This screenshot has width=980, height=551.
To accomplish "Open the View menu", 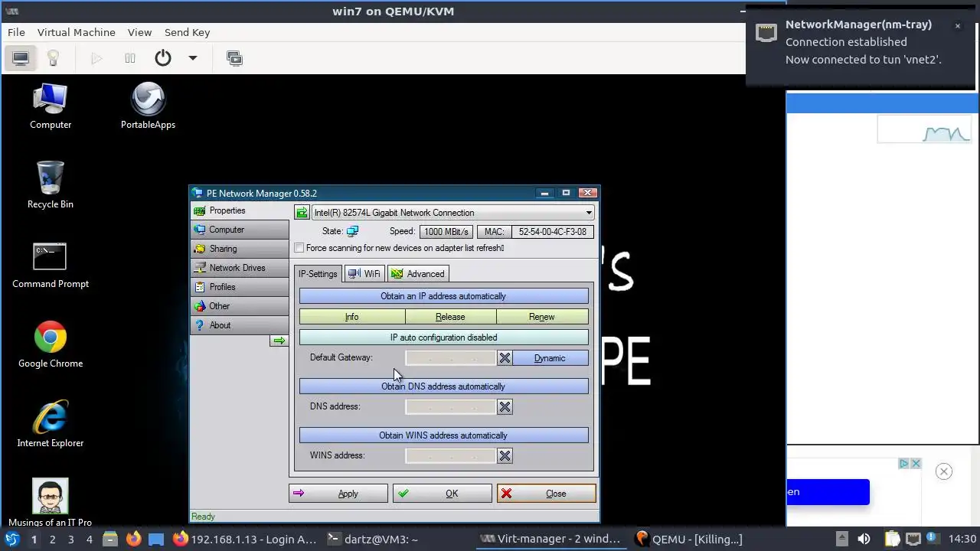I will tap(139, 32).
